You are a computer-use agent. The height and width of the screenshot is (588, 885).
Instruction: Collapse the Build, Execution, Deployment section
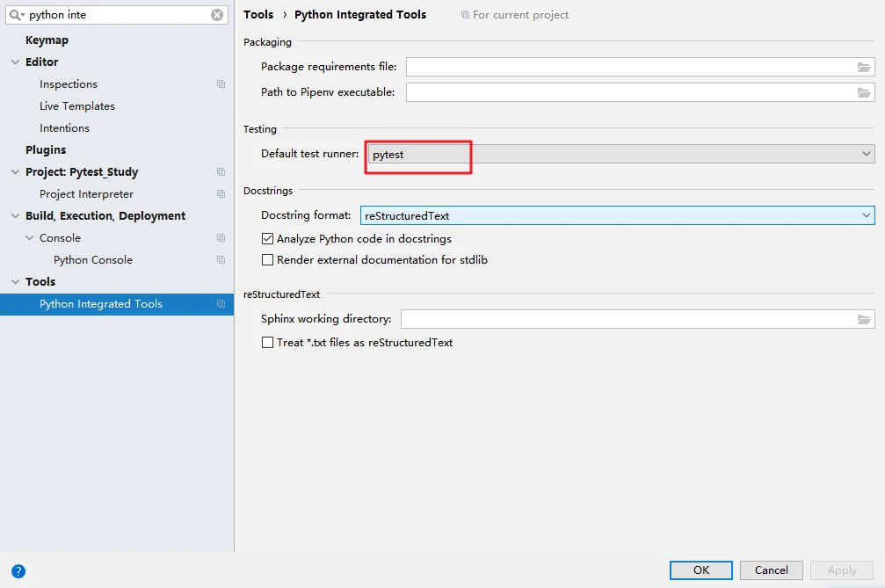(16, 216)
